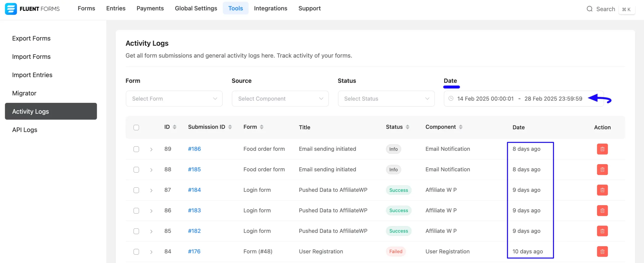Expand details of log row 89
Image resolution: width=644 pixels, height=263 pixels.
coord(151,149)
